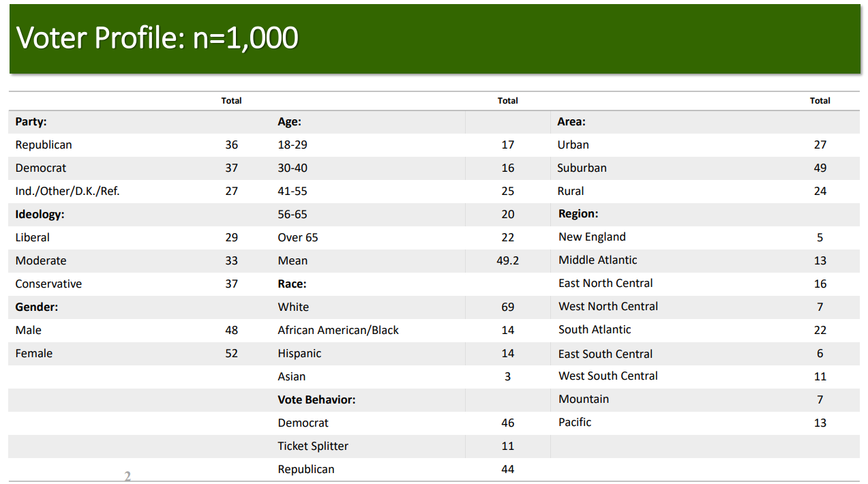Click the 'Race:' section heading
The height and width of the screenshot is (484, 868).
pyautogui.click(x=292, y=284)
